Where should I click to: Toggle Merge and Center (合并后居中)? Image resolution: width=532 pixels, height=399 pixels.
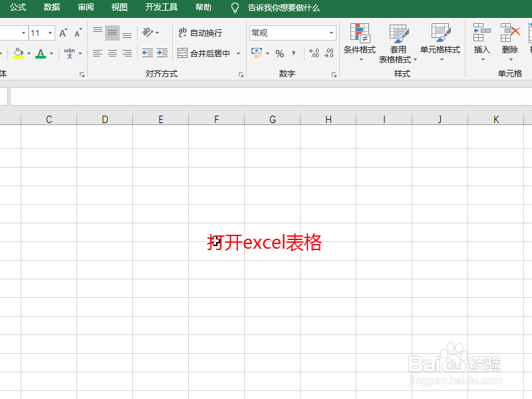point(204,53)
